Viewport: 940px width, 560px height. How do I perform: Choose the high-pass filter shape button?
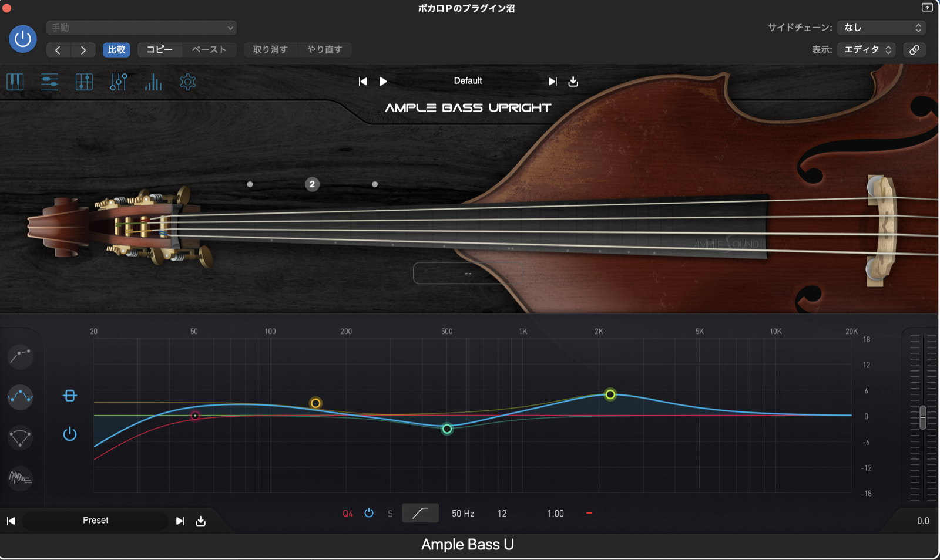click(x=420, y=513)
